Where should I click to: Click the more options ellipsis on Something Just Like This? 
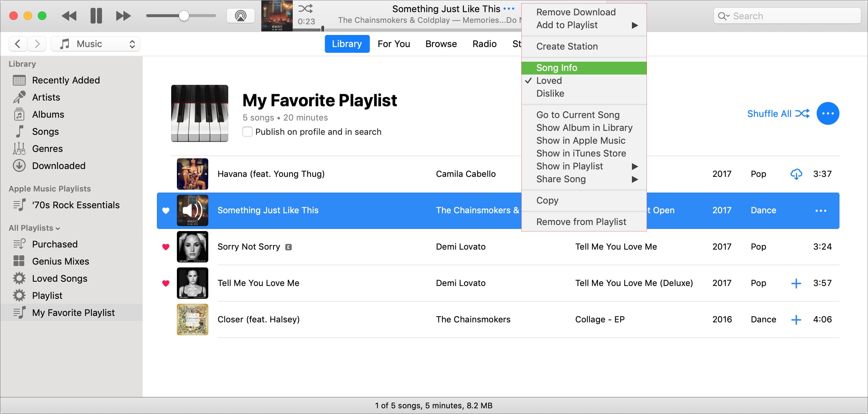point(821,209)
